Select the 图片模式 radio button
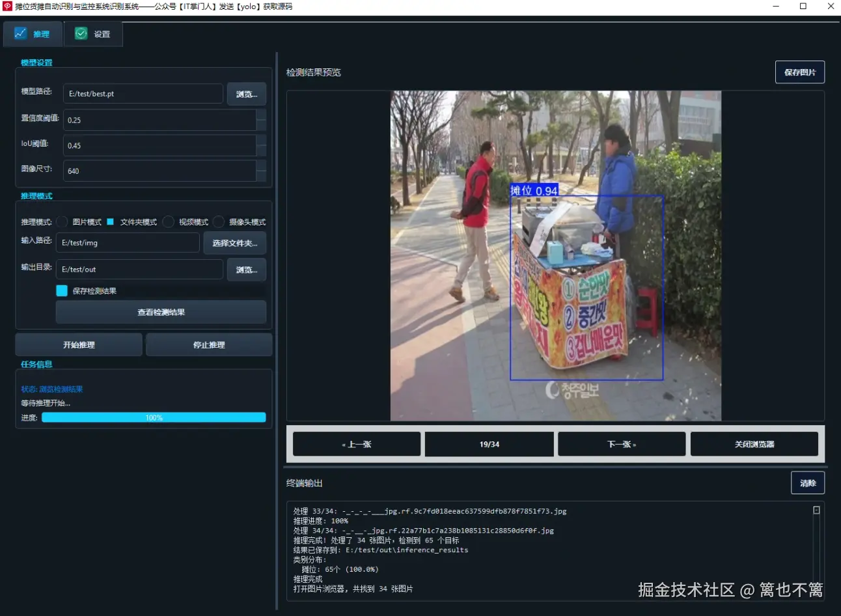The image size is (841, 616). pos(62,221)
